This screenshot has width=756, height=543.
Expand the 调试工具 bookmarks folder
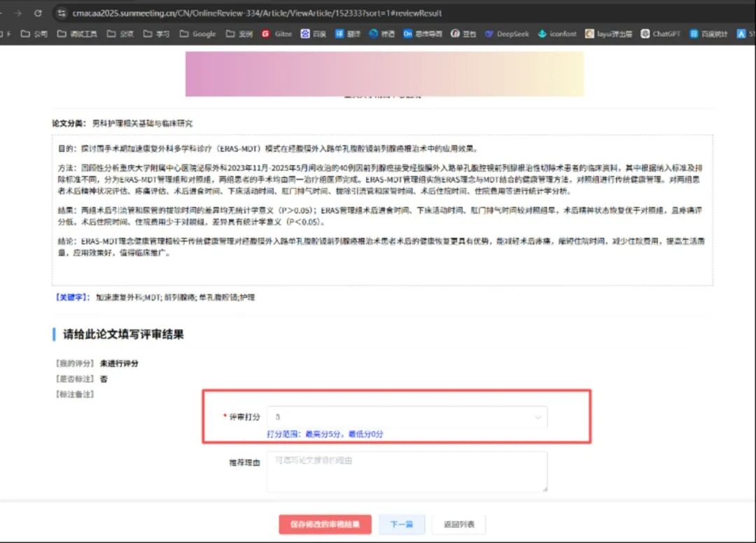[x=77, y=34]
